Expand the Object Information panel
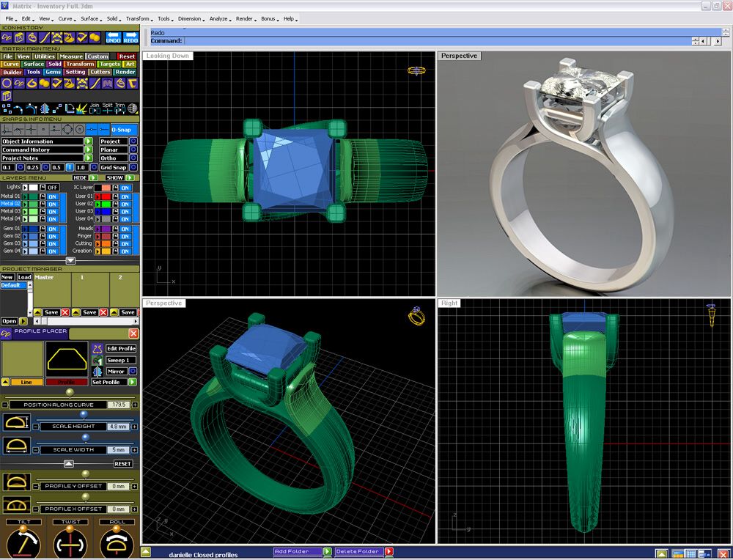This screenshot has height=560, width=733. 88,141
